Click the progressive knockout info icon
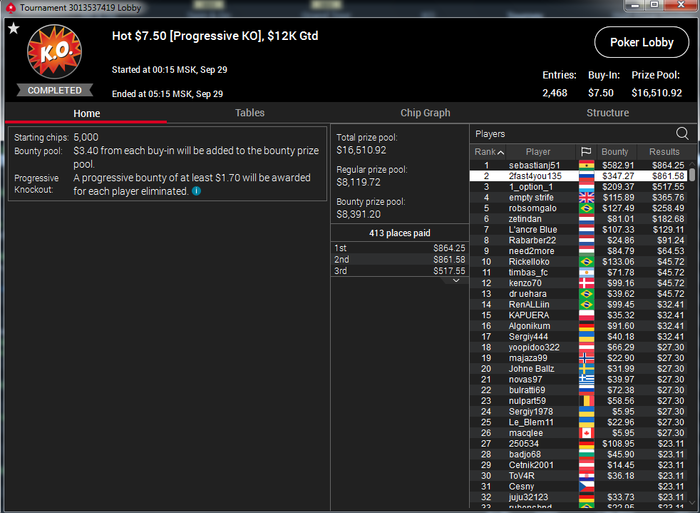The width and height of the screenshot is (700, 513). coord(196,191)
